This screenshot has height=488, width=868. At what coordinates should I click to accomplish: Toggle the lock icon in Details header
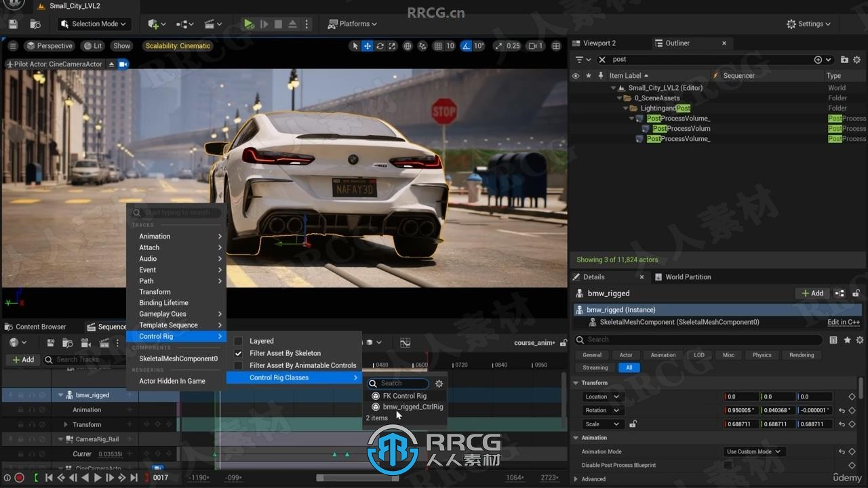pos(856,293)
